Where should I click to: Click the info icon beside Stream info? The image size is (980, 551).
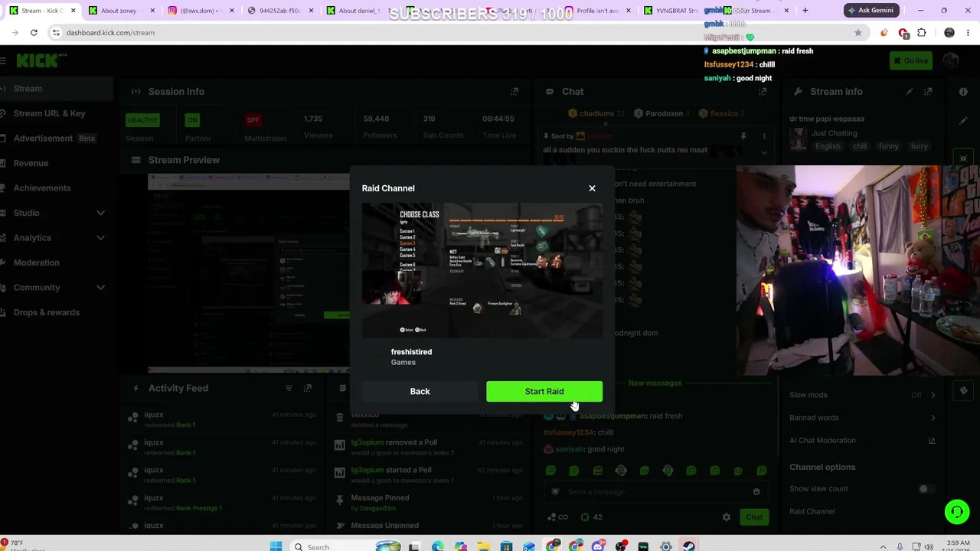tap(963, 92)
